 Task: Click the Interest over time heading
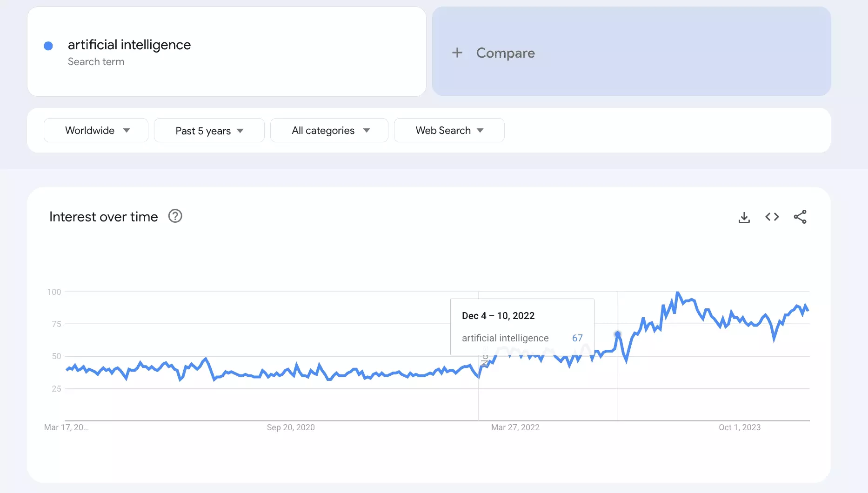pyautogui.click(x=103, y=216)
